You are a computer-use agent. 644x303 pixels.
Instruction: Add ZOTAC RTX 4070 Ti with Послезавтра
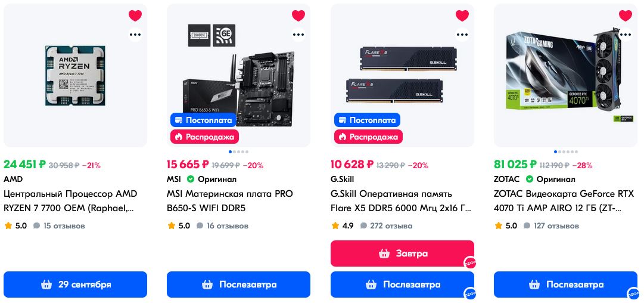tap(565, 285)
